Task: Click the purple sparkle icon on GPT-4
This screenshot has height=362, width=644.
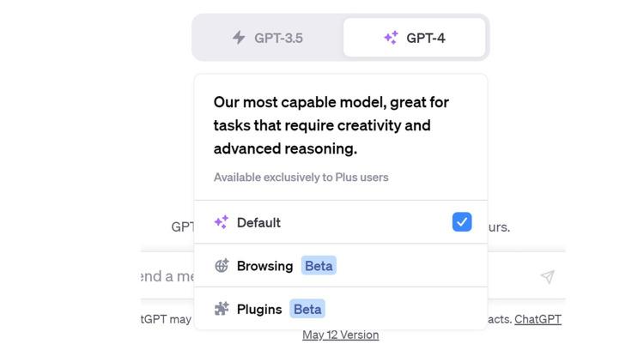Action: point(391,38)
